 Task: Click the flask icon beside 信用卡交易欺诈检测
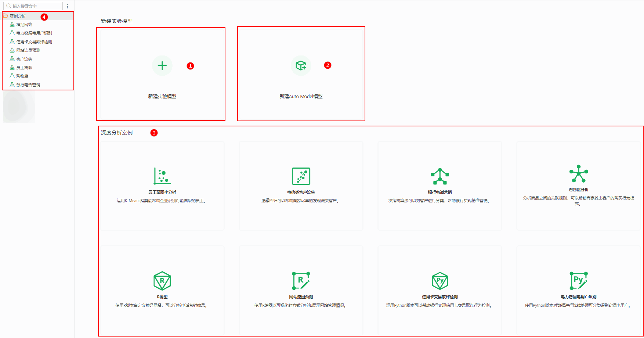[x=12, y=42]
